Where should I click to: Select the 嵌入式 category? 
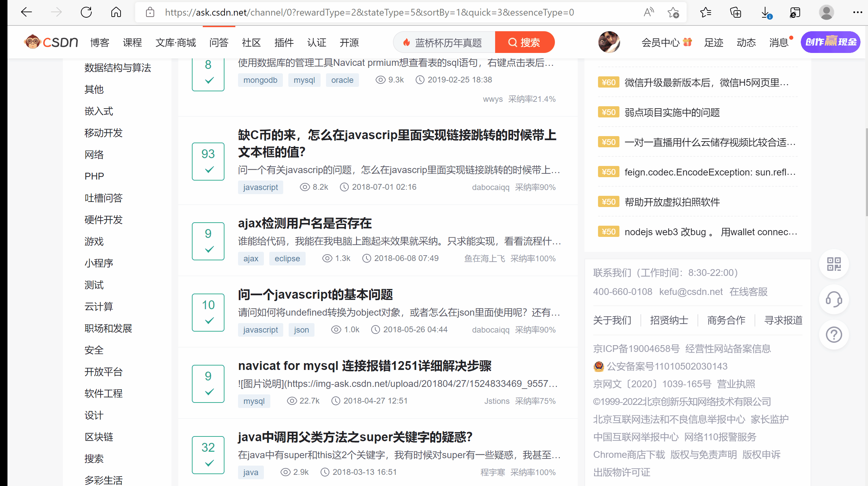tap(98, 111)
